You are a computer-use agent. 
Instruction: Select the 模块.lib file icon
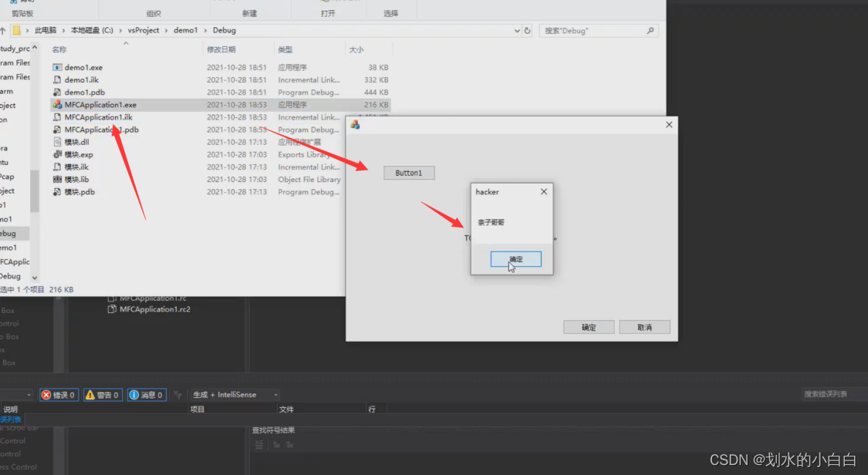[57, 179]
